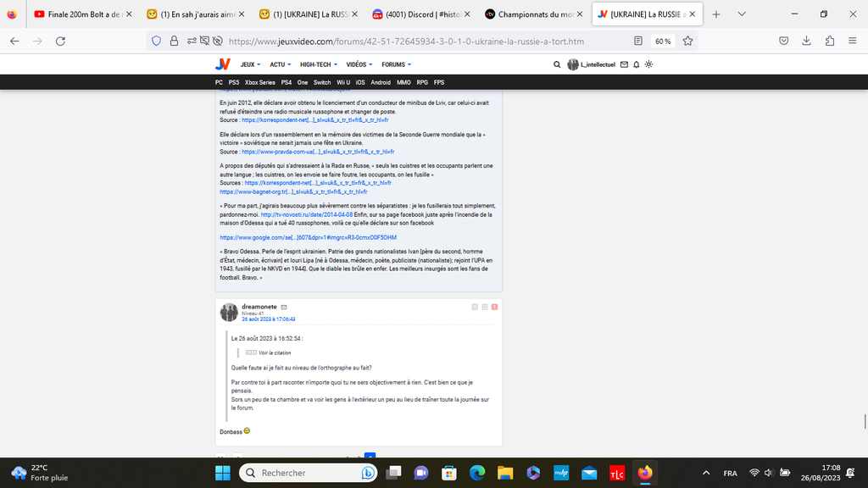Open the site search magnifier icon
Viewport: 868px width, 488px height.
pos(557,64)
